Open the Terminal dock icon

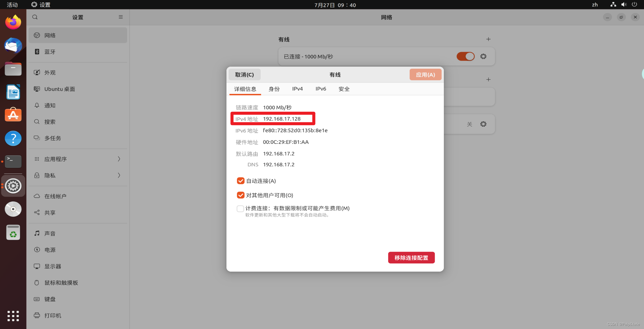[x=13, y=161]
